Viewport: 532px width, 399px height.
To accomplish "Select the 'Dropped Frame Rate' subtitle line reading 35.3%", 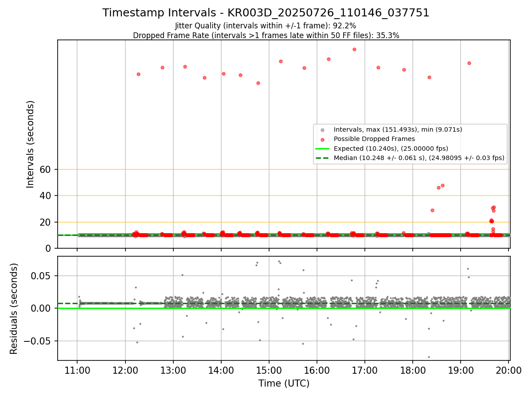I will pyautogui.click(x=266, y=35).
